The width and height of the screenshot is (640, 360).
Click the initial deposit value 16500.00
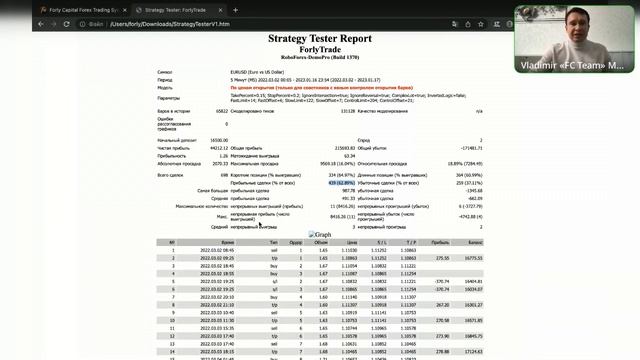pyautogui.click(x=219, y=140)
